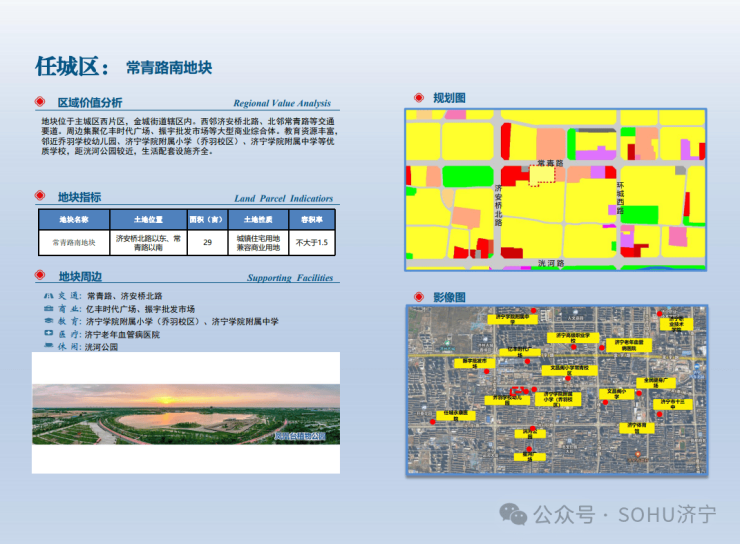This screenshot has height=544, width=740.
Task: Select the area value 29 cell
Action: coord(208,243)
